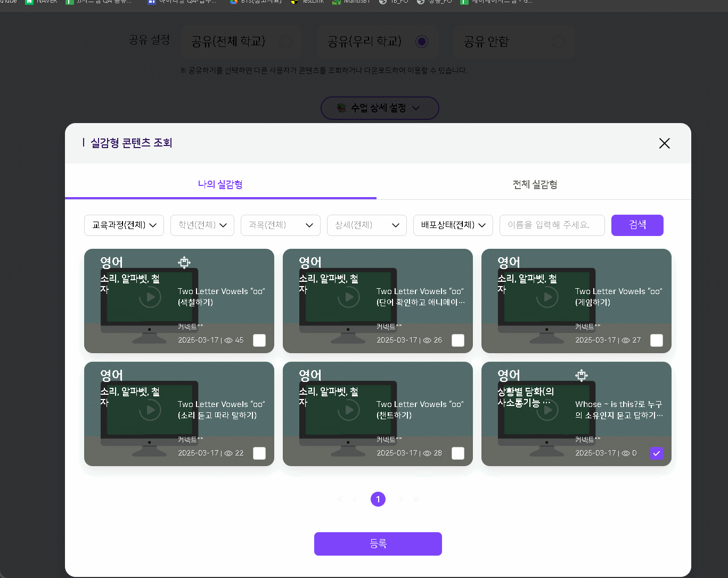Select the 나의 실감형 tab

[220, 184]
